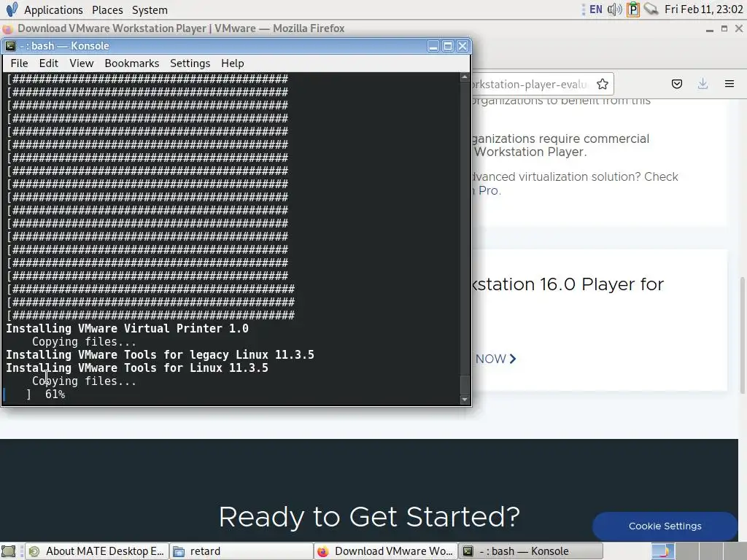Open the Firefox hamburger menu

[729, 85]
